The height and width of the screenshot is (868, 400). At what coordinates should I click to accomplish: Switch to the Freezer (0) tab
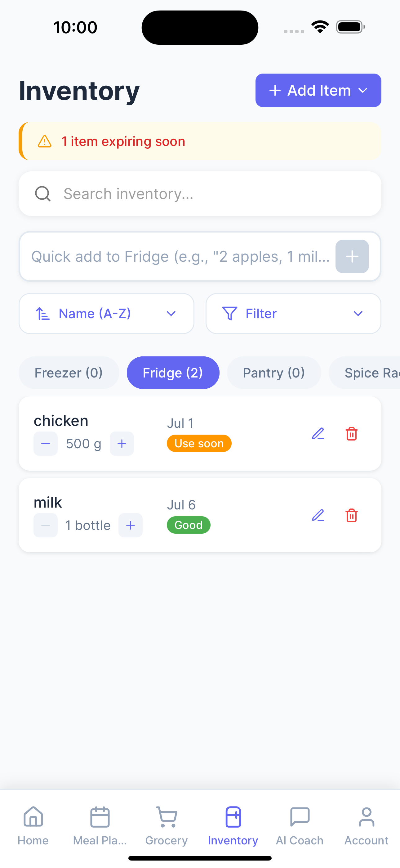coord(69,373)
